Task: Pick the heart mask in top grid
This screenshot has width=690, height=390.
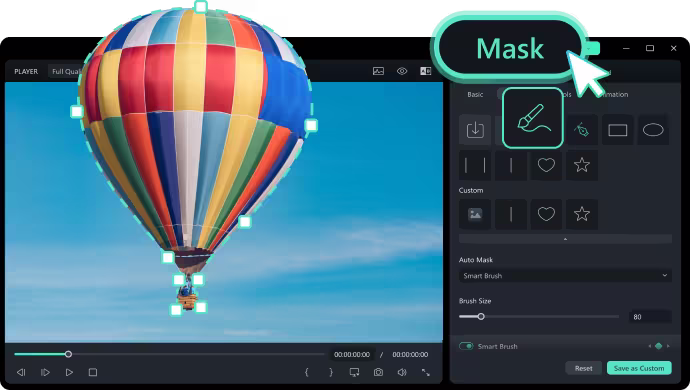Action: tap(546, 165)
